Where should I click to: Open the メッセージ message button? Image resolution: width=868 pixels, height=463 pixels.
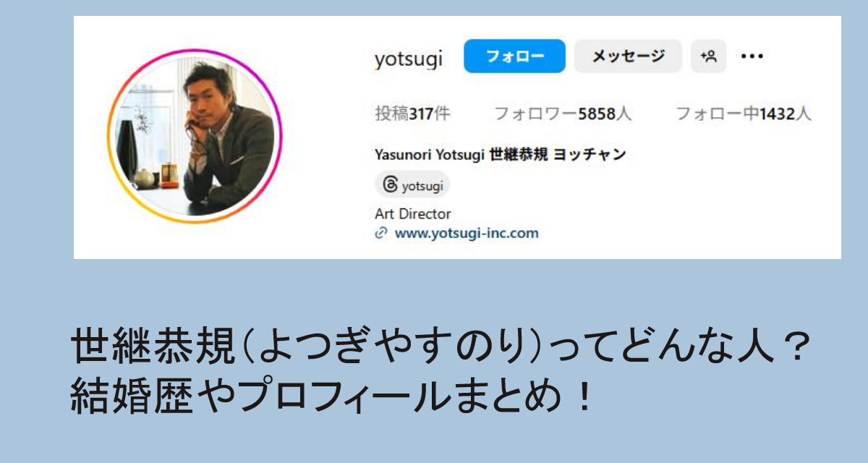pos(628,56)
